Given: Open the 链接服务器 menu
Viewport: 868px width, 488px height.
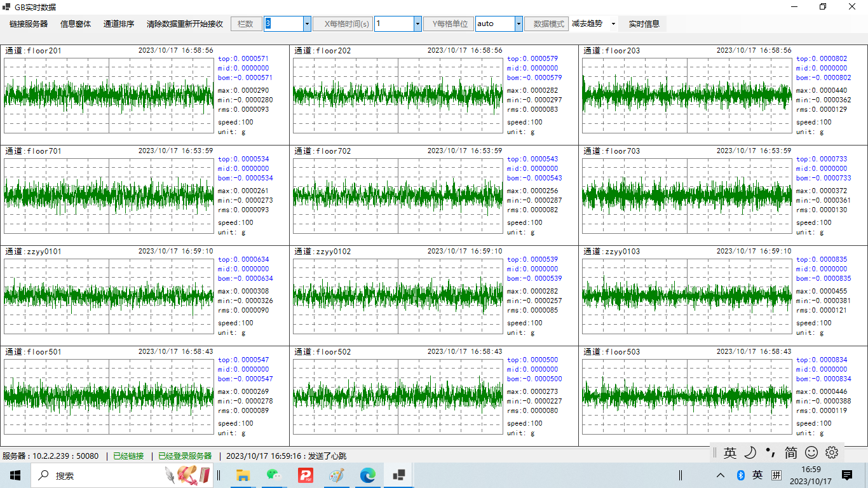Looking at the screenshot, I should pyautogui.click(x=29, y=24).
